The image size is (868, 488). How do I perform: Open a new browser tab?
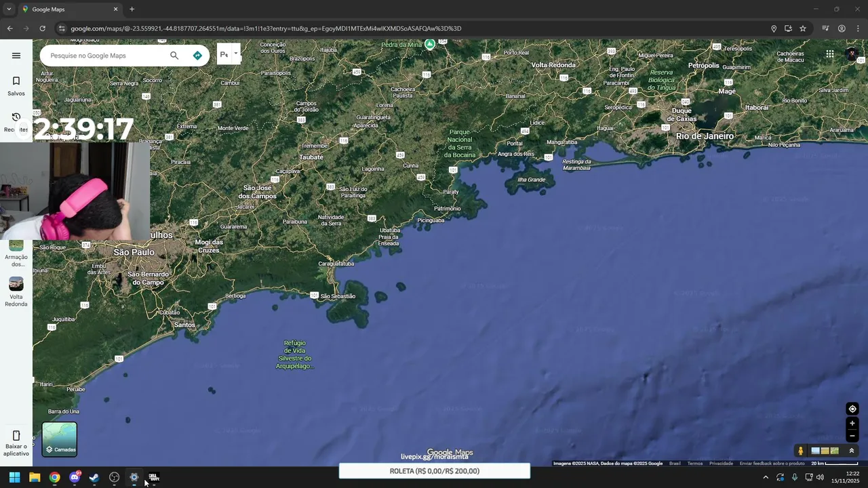click(x=132, y=9)
